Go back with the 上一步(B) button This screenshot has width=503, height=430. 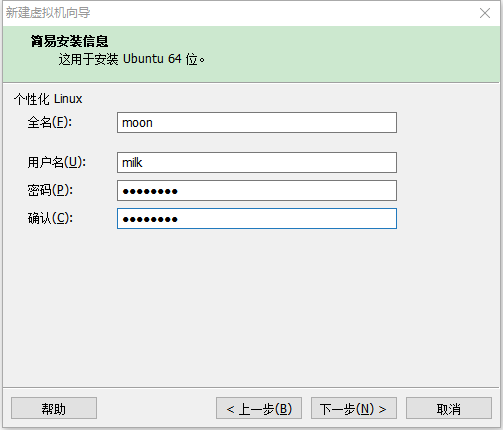pyautogui.click(x=259, y=408)
